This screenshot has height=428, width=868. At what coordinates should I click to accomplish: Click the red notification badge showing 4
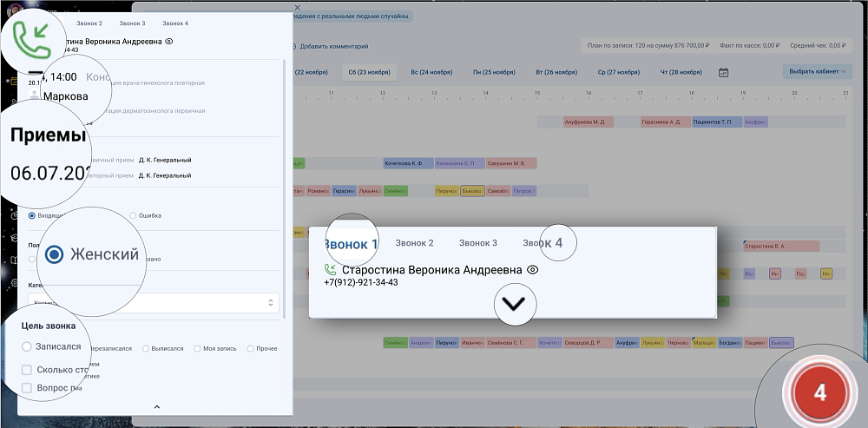pos(819,392)
